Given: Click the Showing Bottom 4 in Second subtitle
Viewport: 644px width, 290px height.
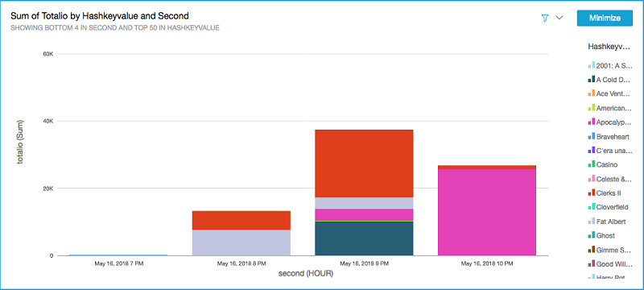Looking at the screenshot, I should (x=114, y=28).
